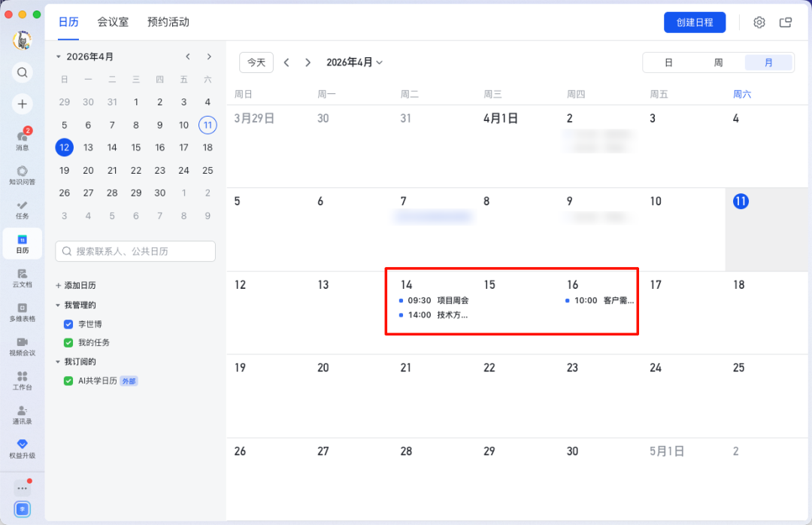Image resolution: width=812 pixels, height=525 pixels.
Task: Jump to today using 今天 button
Action: pos(256,62)
